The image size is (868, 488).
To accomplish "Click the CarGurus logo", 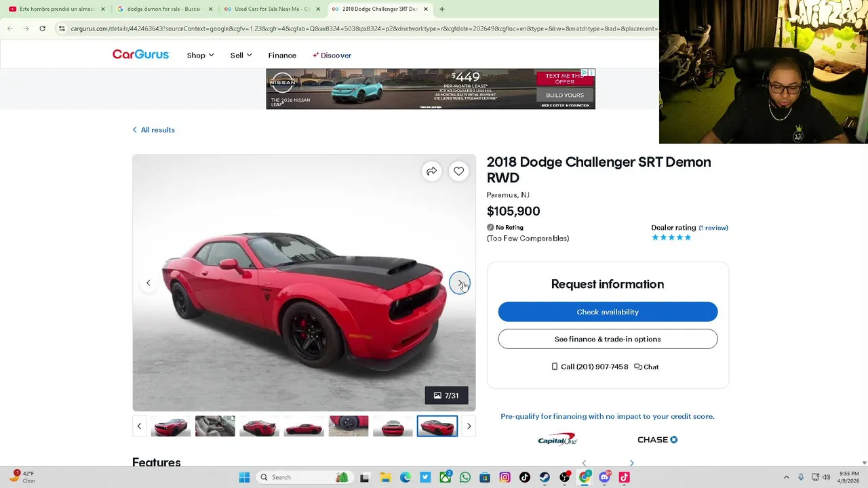I will tap(140, 55).
